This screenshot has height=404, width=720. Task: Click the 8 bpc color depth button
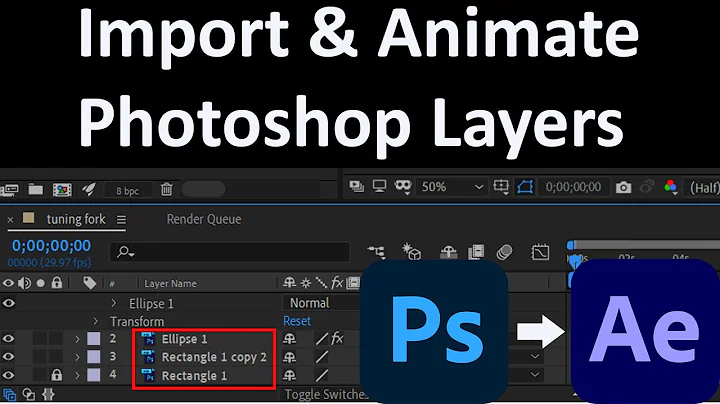128,191
